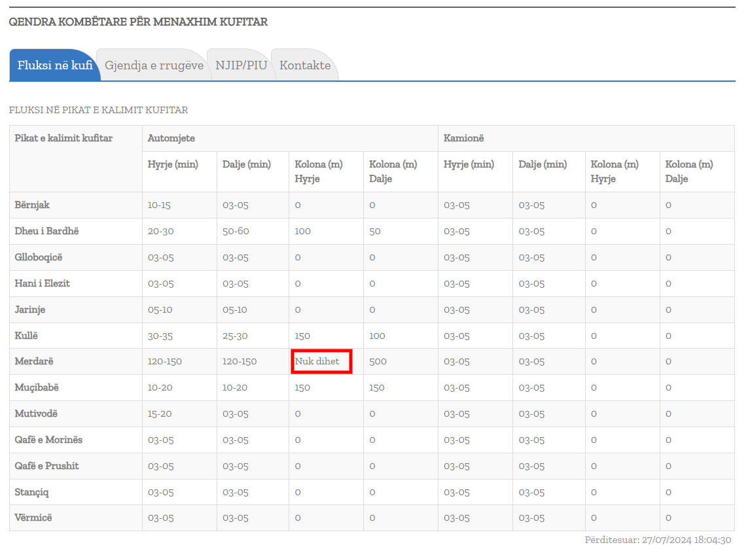750x560 pixels.
Task: Open the Fluksi në kufi tab
Action: [x=55, y=65]
